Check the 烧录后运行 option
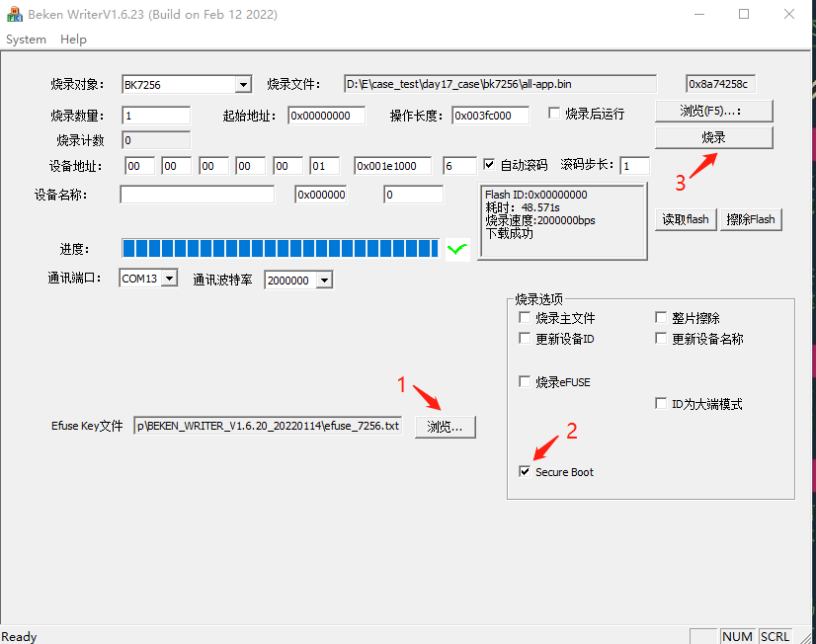Image resolution: width=816 pixels, height=644 pixels. click(x=554, y=114)
